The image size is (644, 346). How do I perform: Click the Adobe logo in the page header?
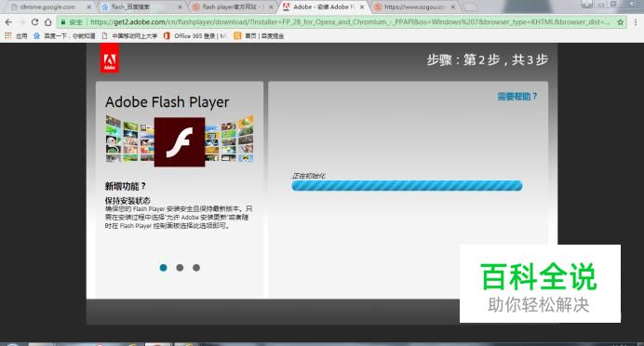click(110, 60)
